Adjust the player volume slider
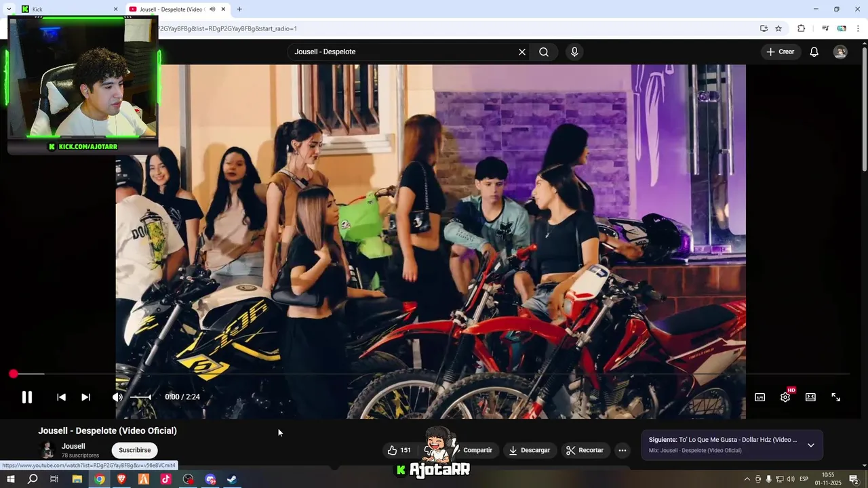 click(140, 397)
